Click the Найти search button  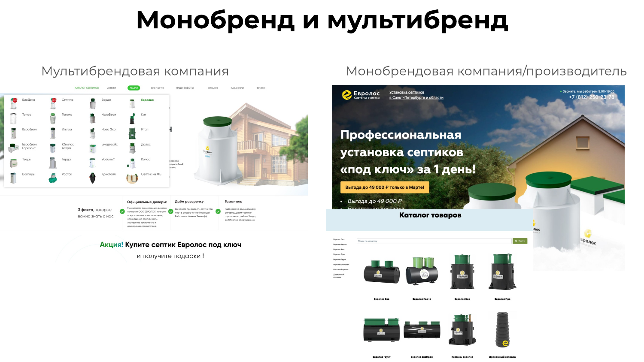coord(520,241)
